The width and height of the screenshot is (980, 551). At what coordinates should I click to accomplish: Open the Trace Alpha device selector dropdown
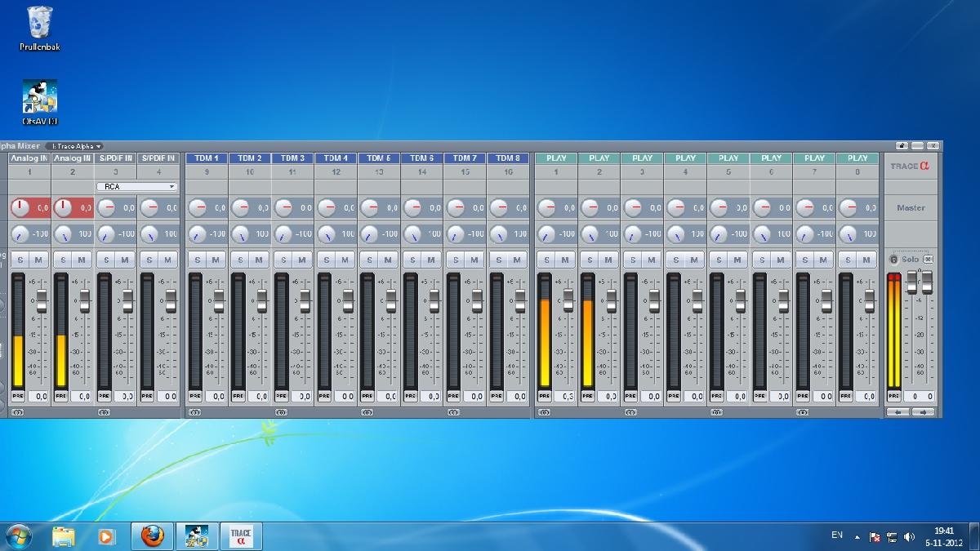76,146
